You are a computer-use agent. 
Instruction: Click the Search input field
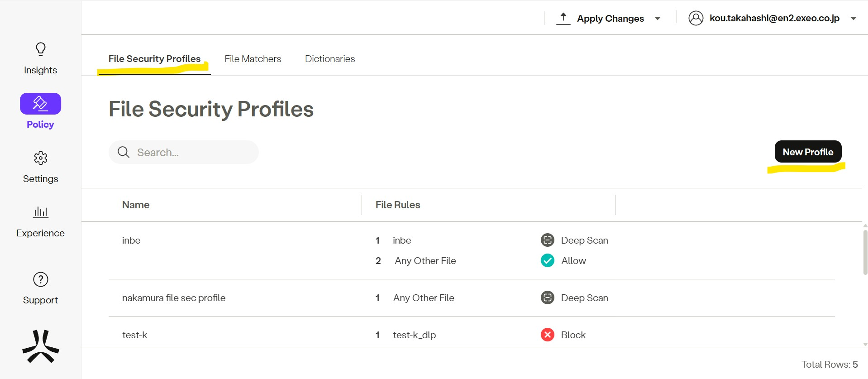(190, 152)
